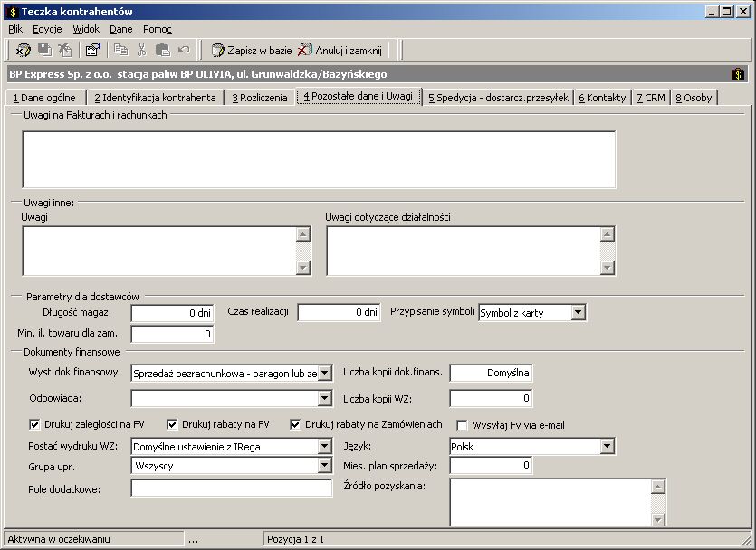Click the Paste clipboard toolbar icon
Viewport: 756px width, 550px height.
click(x=162, y=50)
